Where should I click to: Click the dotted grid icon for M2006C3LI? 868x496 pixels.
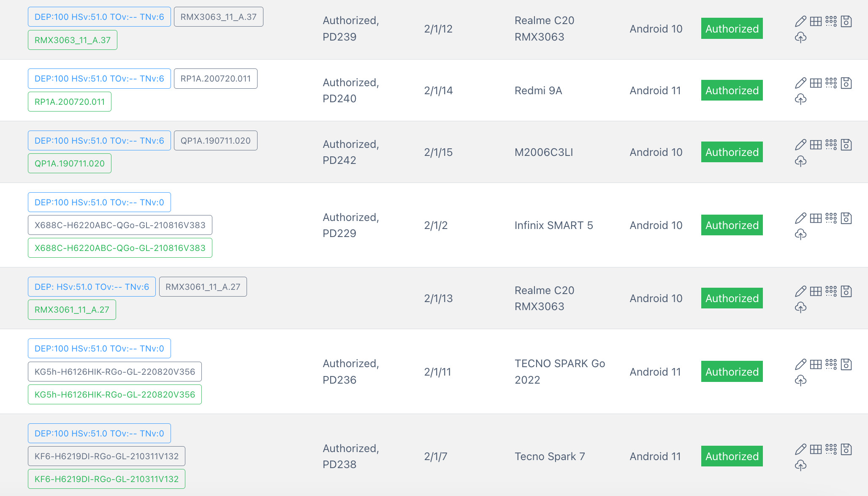tap(831, 144)
